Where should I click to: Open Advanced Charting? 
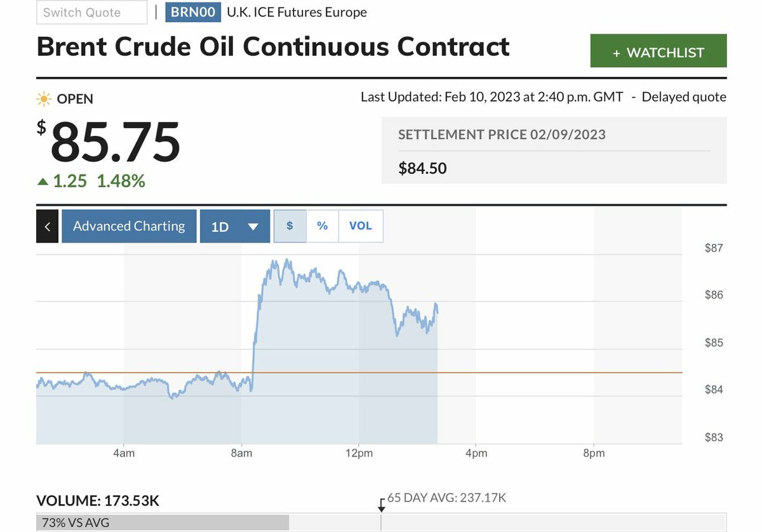pyautogui.click(x=129, y=227)
